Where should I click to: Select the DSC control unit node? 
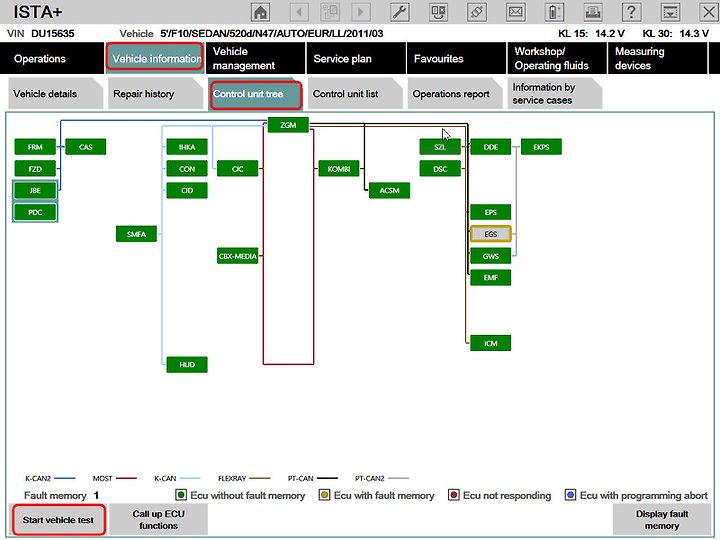pos(440,169)
